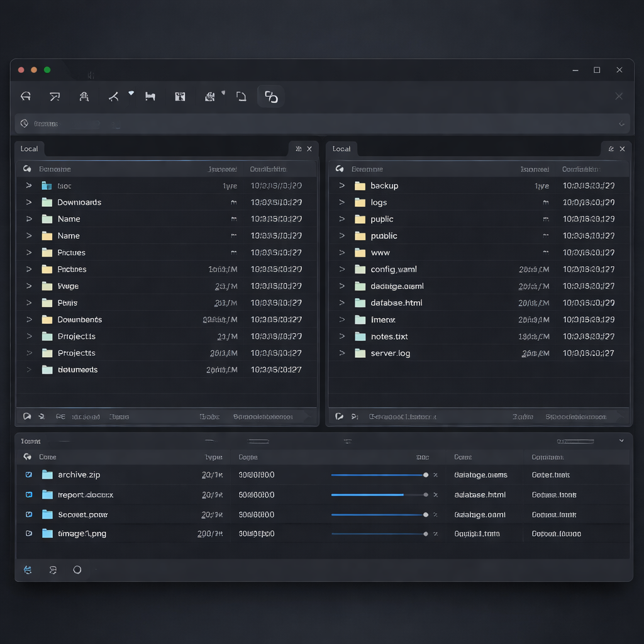Click the progress bar of the report document transfer
The height and width of the screenshot is (644, 644).
[x=377, y=495]
